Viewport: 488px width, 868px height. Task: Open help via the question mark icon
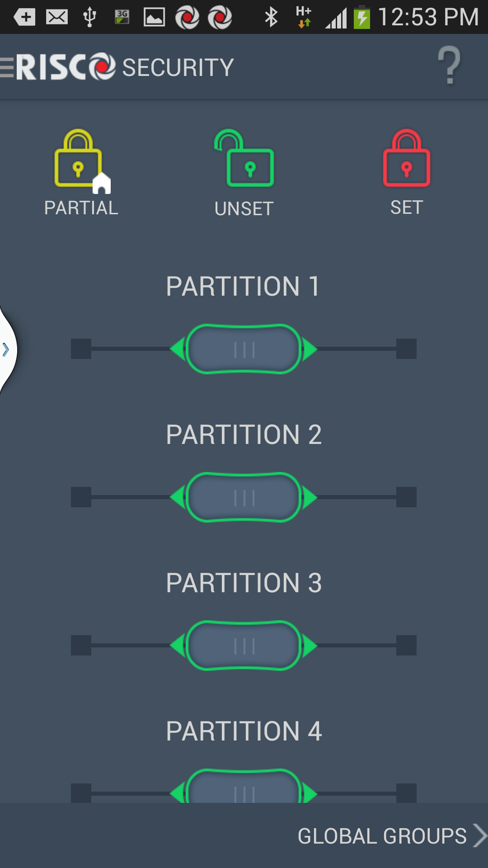coord(449,66)
